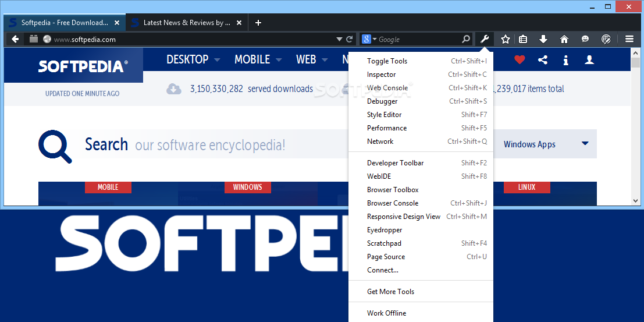Click the red heart icon on Softpedia
644x322 pixels.
click(x=520, y=60)
